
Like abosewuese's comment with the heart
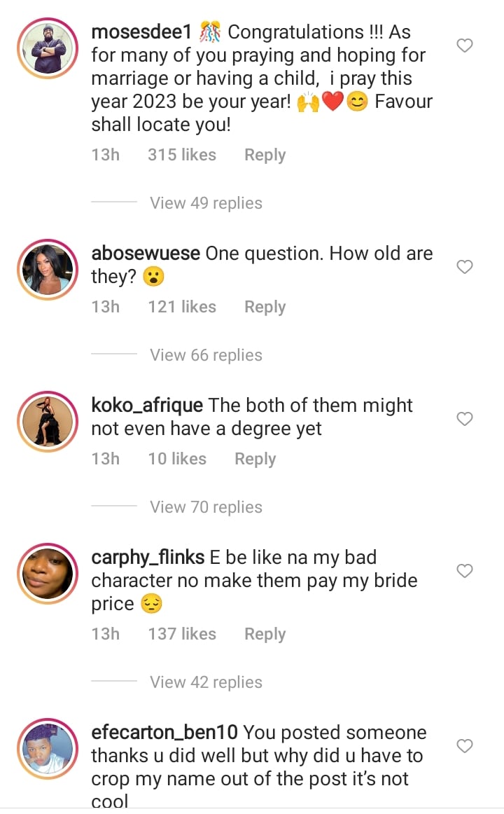click(465, 267)
